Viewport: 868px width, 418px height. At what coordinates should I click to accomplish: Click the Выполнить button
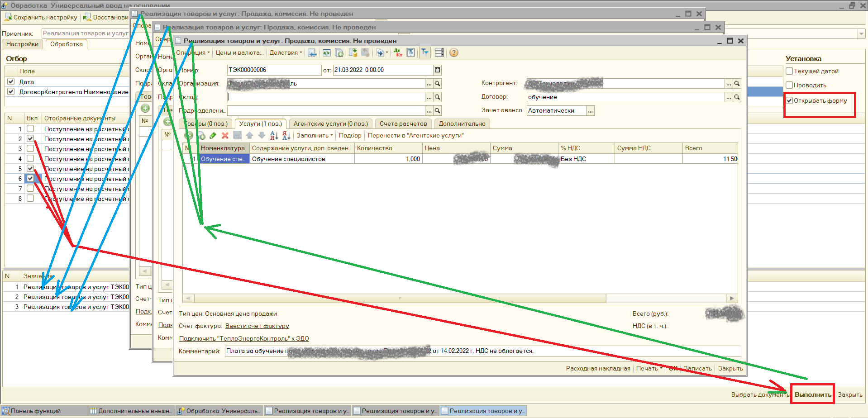tap(813, 394)
